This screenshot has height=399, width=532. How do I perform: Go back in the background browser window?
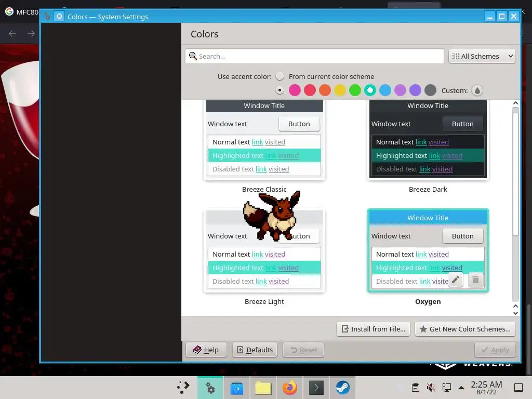12,34
